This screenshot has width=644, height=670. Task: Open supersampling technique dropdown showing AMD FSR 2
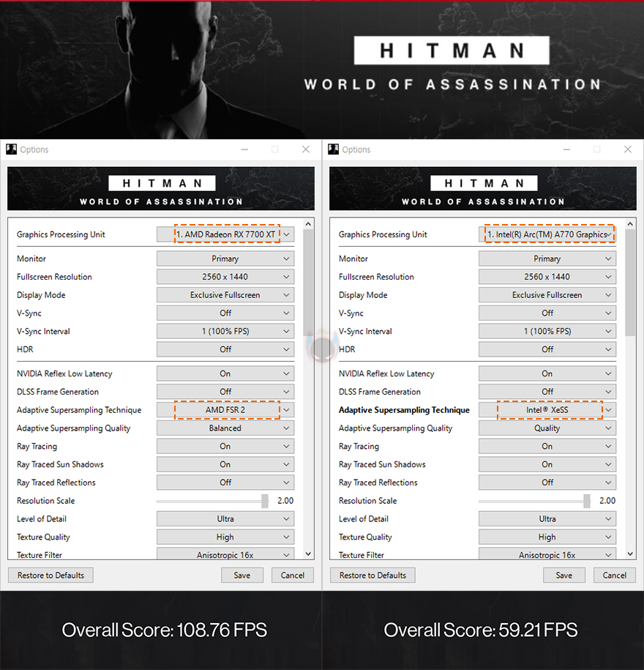tap(225, 410)
